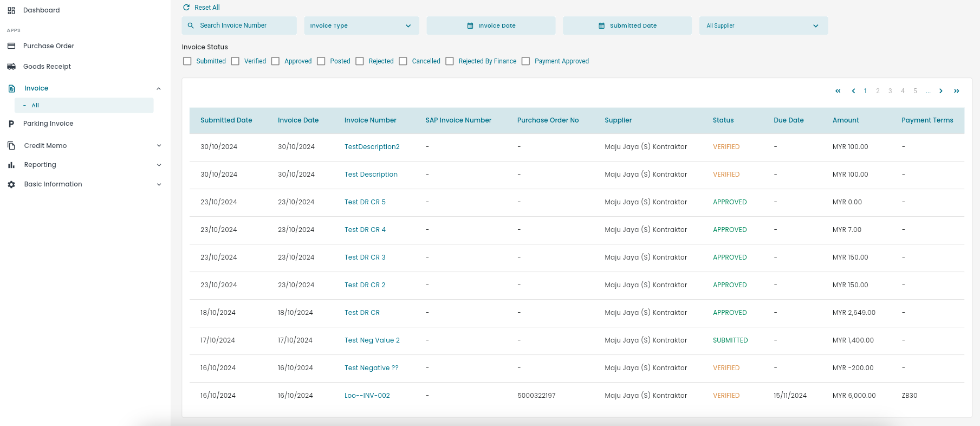The image size is (980, 426).
Task: Click the Status column header
Action: click(x=723, y=120)
